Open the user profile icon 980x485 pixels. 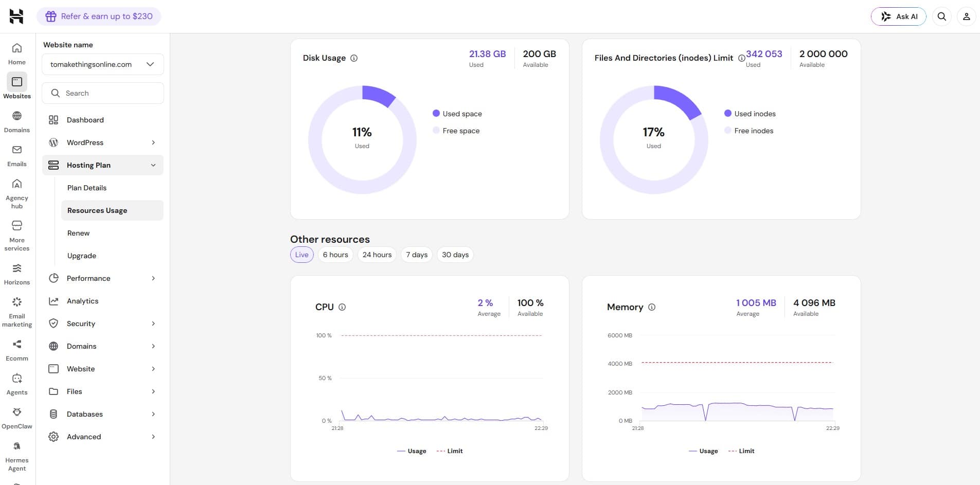(967, 16)
